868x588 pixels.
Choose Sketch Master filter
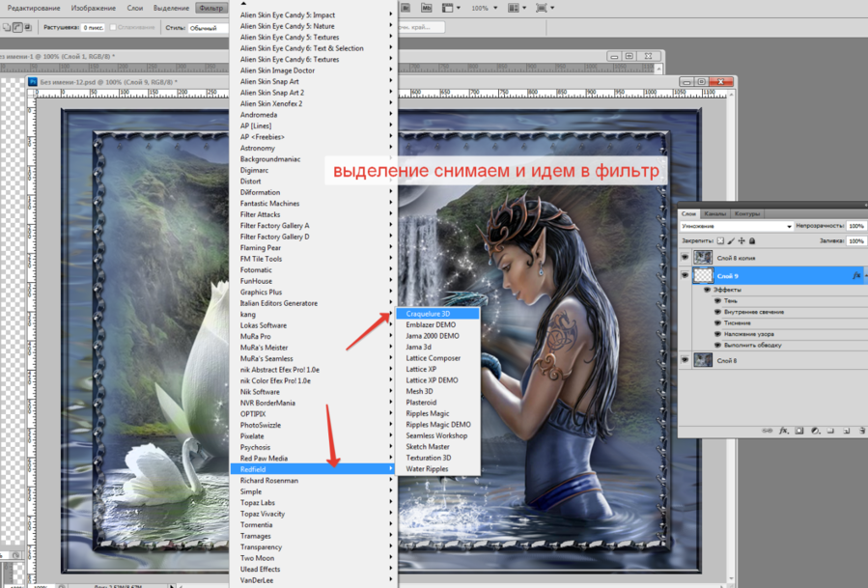(x=438, y=447)
